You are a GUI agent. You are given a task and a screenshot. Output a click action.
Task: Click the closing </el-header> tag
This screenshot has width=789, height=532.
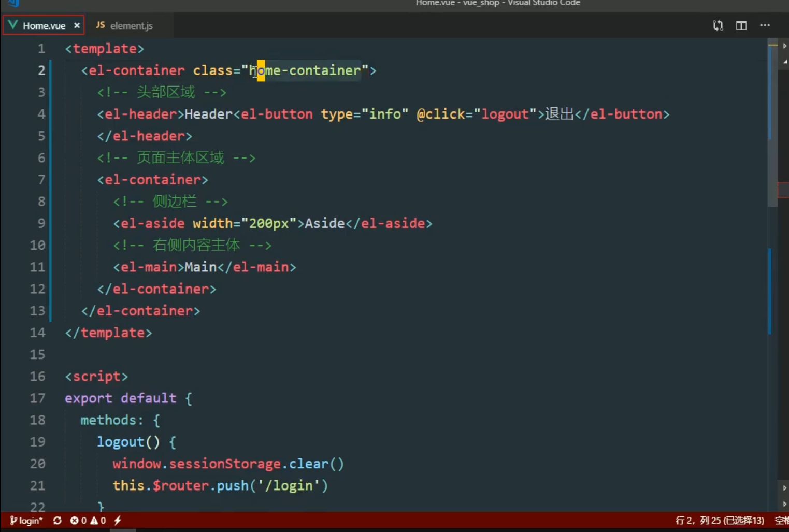click(x=145, y=136)
